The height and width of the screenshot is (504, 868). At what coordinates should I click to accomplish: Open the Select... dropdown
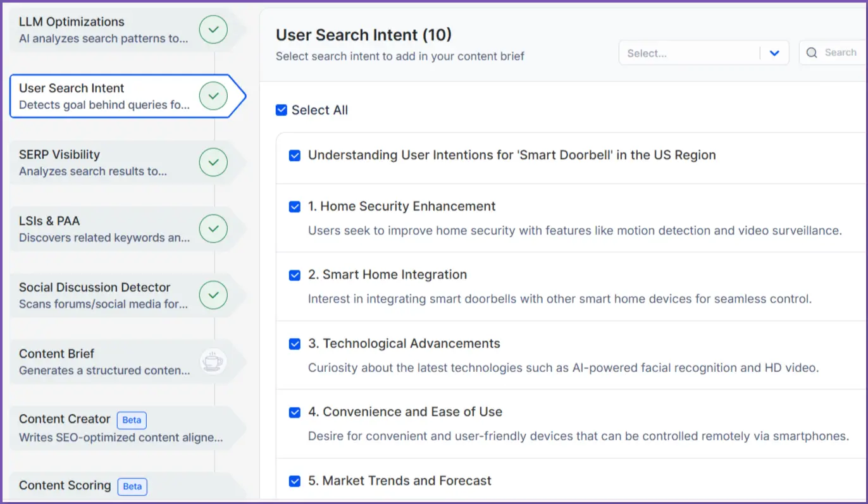click(x=703, y=52)
